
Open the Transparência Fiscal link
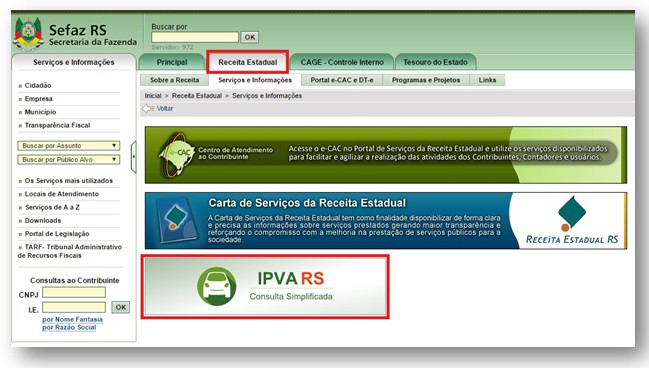(x=57, y=125)
